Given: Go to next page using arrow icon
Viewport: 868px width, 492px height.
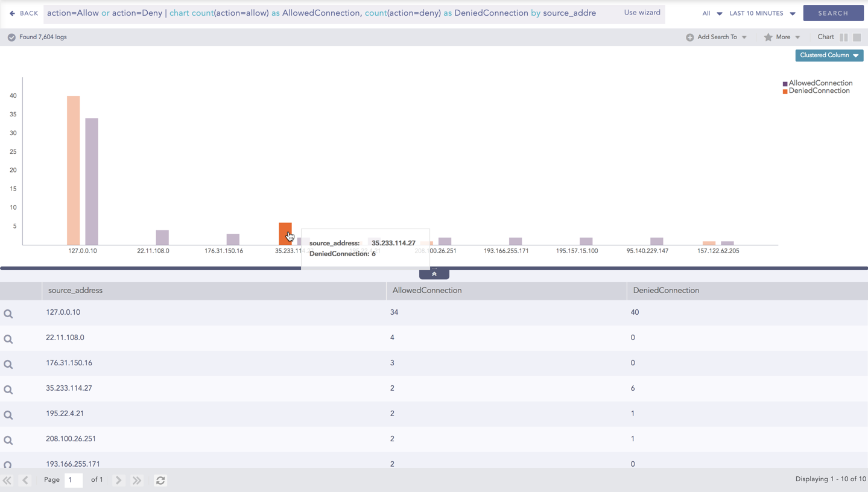Looking at the screenshot, I should (119, 481).
